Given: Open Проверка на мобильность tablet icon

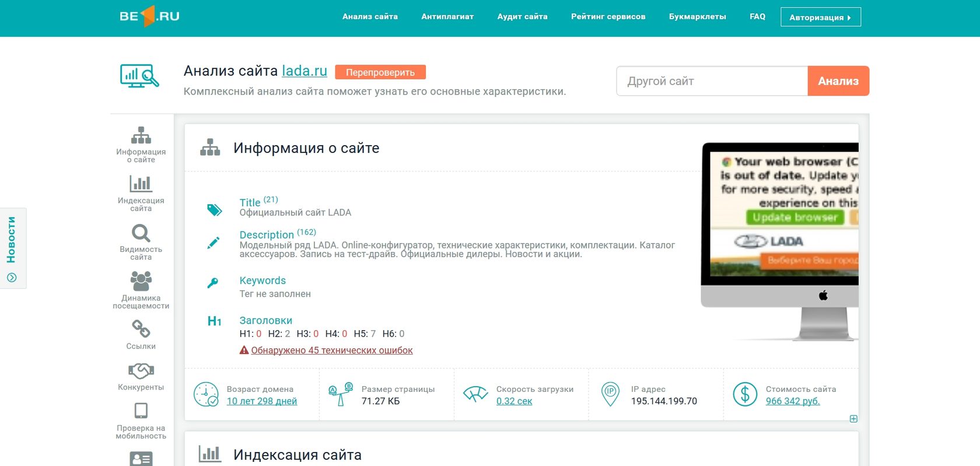Looking at the screenshot, I should [x=141, y=411].
